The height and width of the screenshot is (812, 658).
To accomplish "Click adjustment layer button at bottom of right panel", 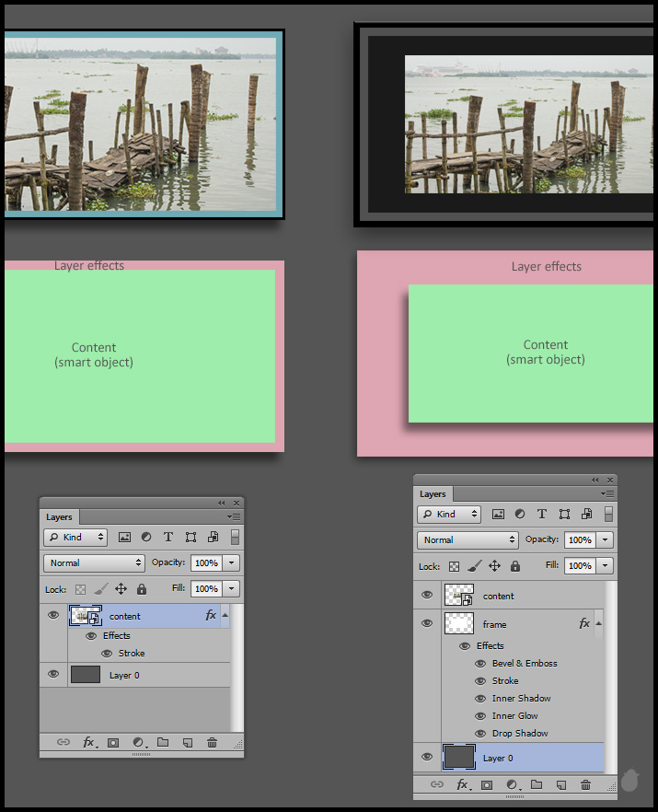I will click(512, 785).
